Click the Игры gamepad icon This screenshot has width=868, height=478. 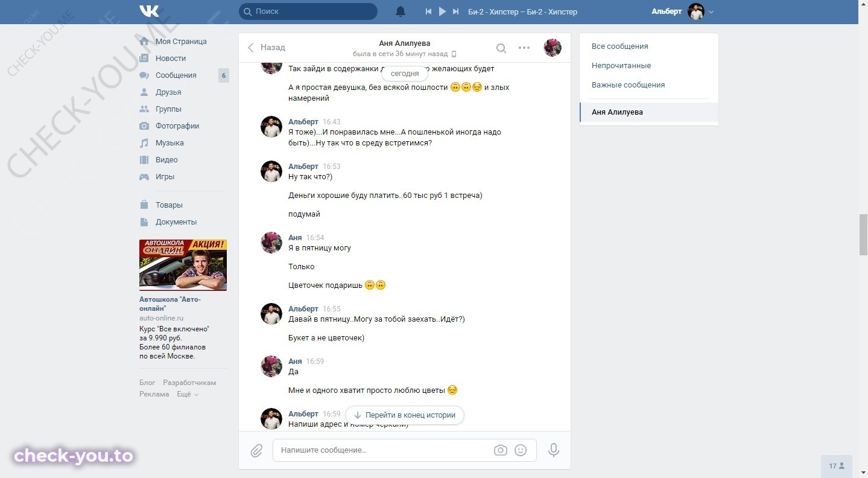144,177
